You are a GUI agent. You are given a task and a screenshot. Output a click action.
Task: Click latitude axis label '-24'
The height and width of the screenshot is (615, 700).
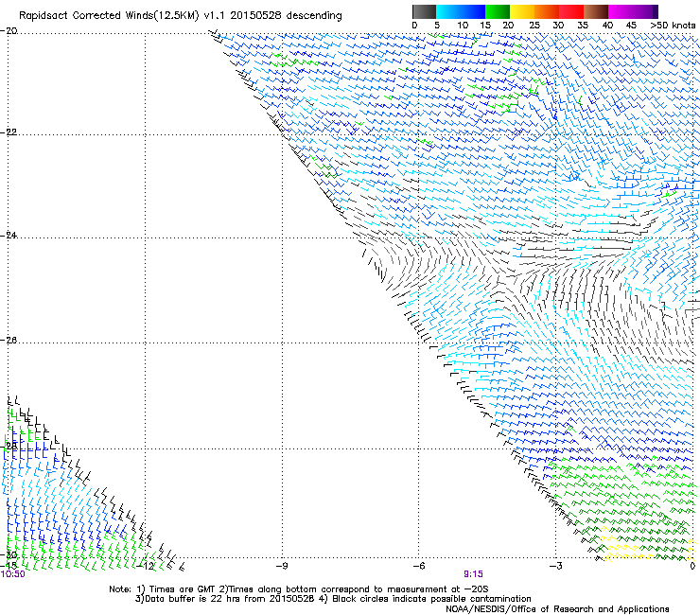tap(9, 235)
